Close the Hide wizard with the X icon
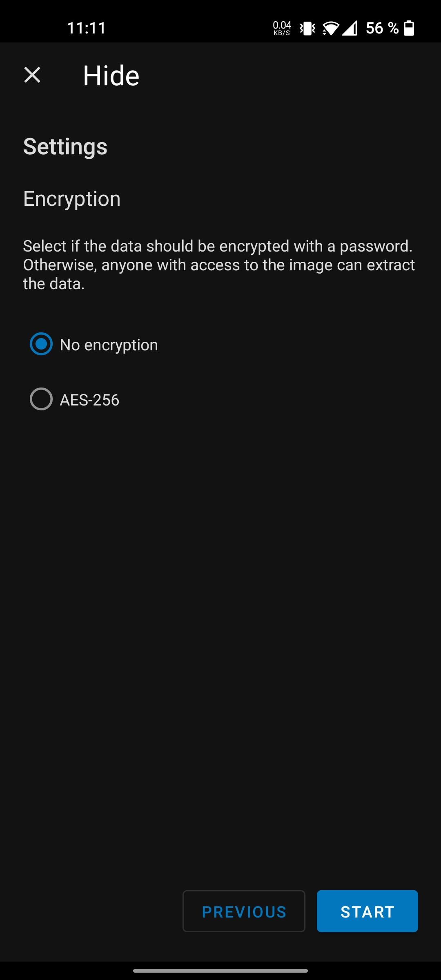This screenshot has width=441, height=980. (x=32, y=75)
